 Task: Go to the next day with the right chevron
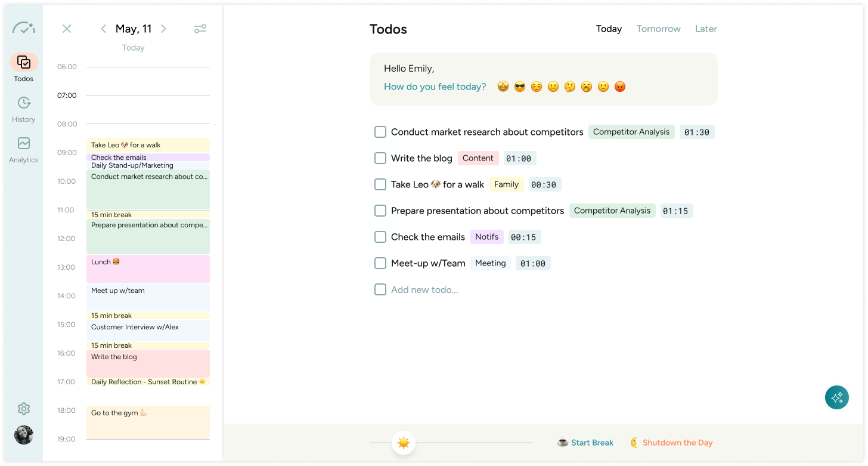coord(163,28)
